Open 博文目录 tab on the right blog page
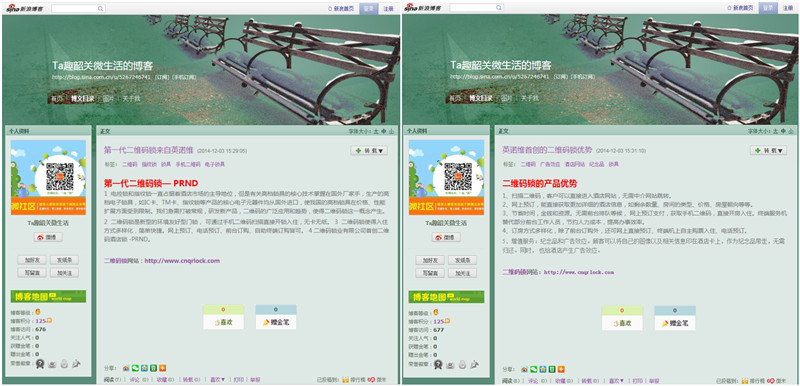Viewport: 800px width, 386px height. click(x=481, y=98)
